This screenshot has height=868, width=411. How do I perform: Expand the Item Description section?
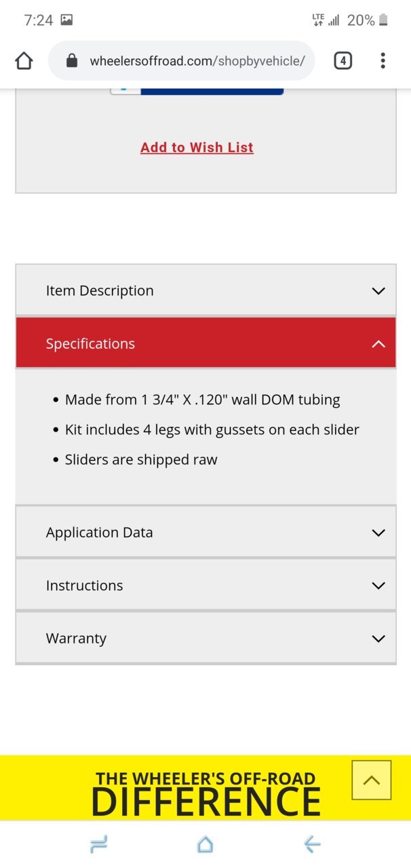point(206,290)
